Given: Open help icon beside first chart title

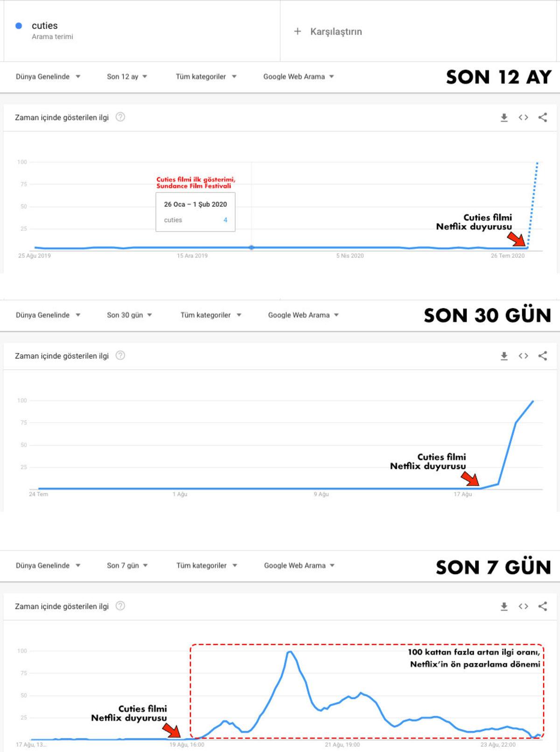Looking at the screenshot, I should coord(120,117).
